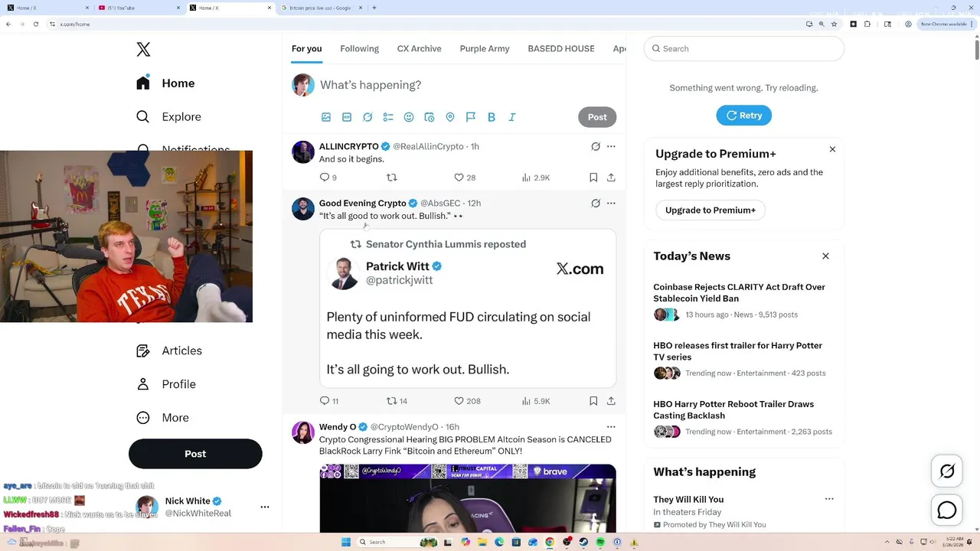Repost ALLINCRYPTO's post
This screenshot has height=551, width=980.
[392, 178]
